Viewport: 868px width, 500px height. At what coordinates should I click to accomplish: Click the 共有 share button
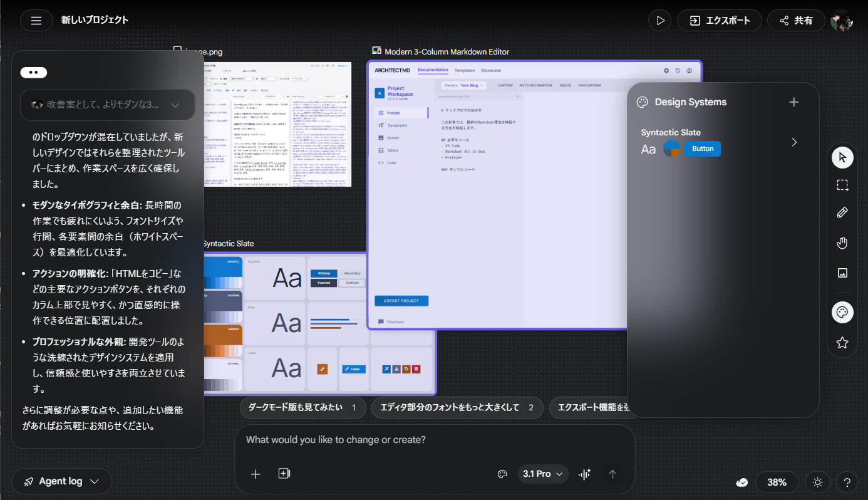pyautogui.click(x=795, y=20)
